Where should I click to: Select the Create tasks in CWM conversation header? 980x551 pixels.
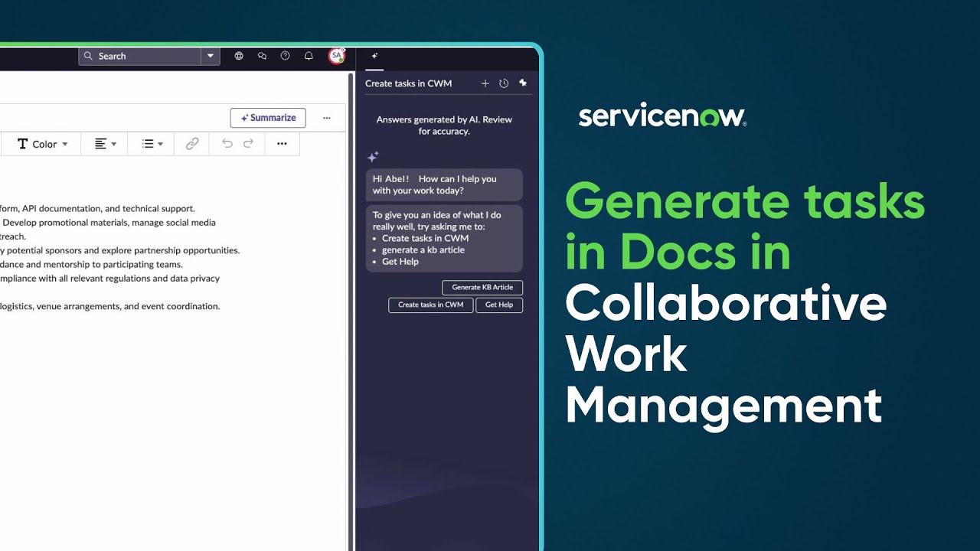pos(407,83)
